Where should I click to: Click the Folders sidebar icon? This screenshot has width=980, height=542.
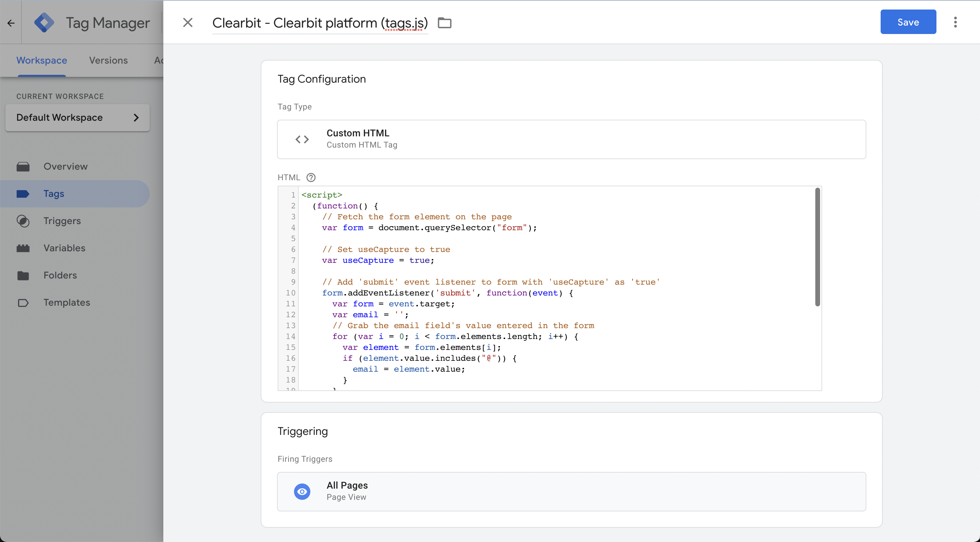coord(23,275)
